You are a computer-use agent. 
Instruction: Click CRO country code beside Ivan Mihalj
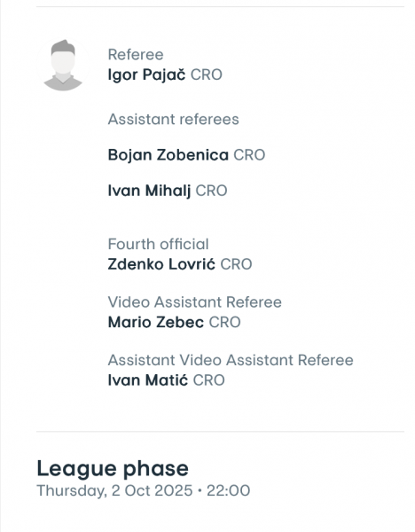pyautogui.click(x=211, y=191)
